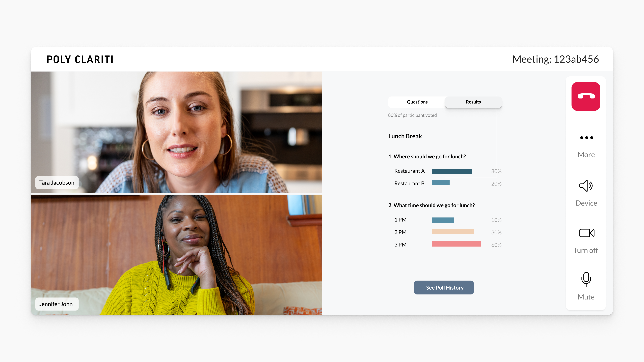The image size is (644, 362).
Task: Switch to the Questions tab
Action: pos(417,102)
